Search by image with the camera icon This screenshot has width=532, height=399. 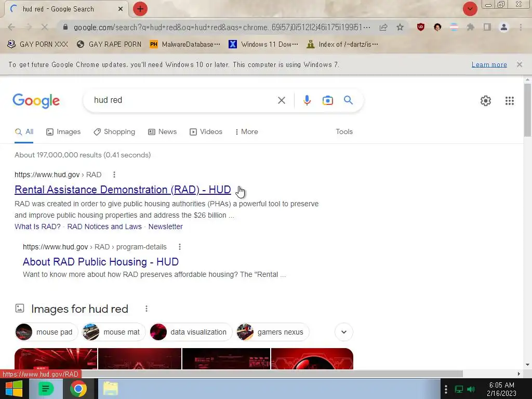327,100
